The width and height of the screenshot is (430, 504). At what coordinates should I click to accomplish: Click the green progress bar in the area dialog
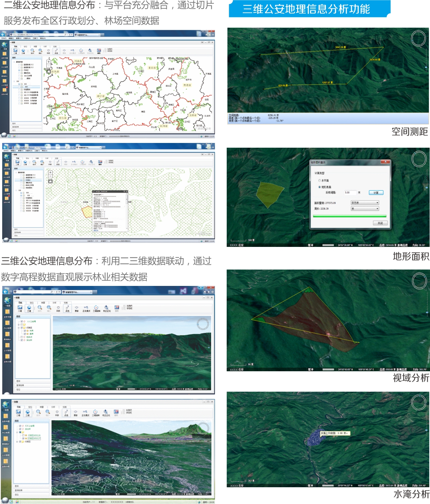coord(350,216)
